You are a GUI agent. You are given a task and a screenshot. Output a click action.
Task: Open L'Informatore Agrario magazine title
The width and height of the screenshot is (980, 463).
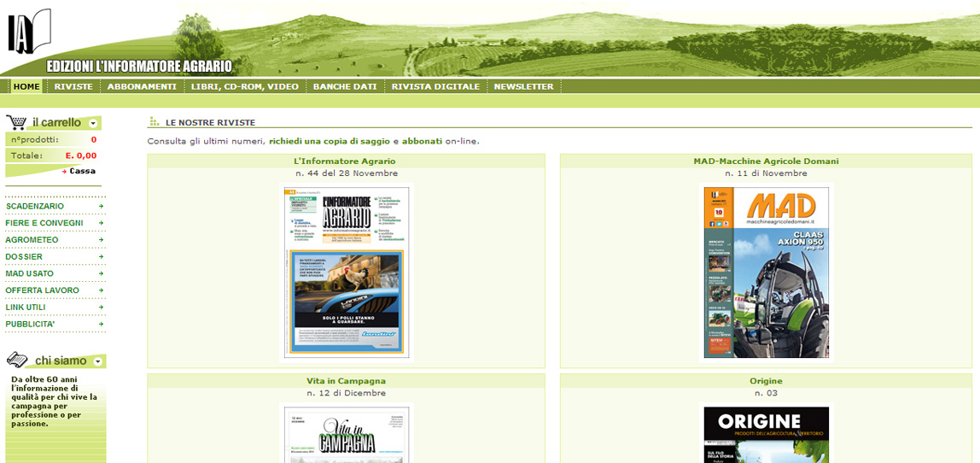(x=346, y=161)
